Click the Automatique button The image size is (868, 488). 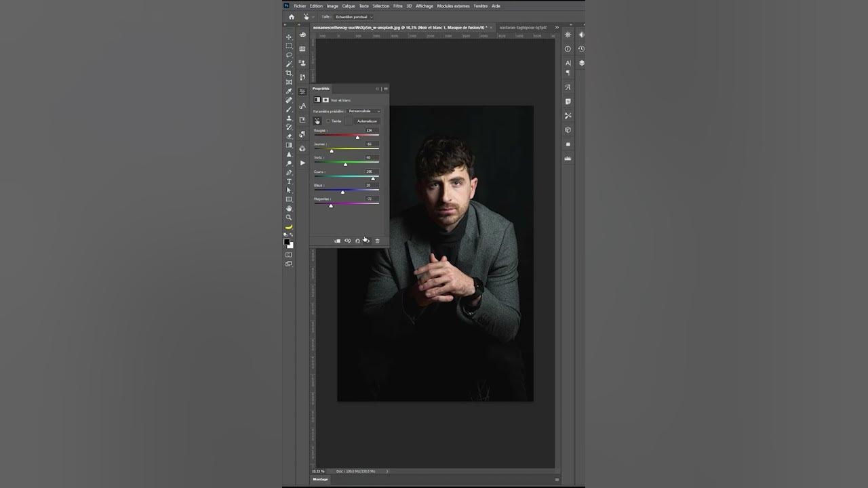pos(368,121)
